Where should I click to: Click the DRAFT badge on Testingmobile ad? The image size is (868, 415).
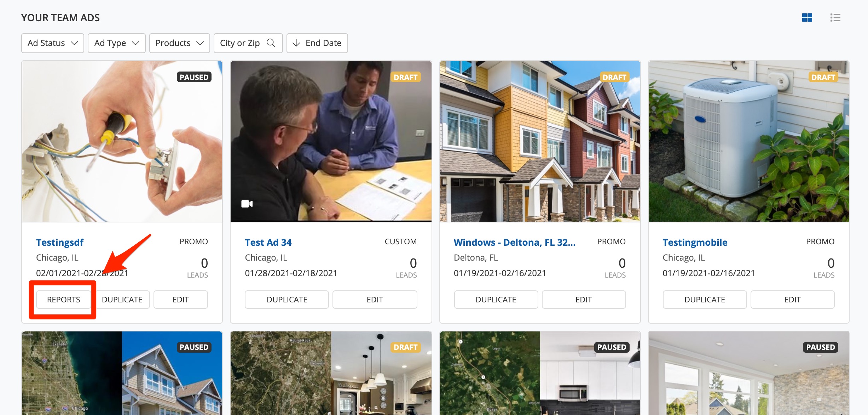(x=823, y=77)
